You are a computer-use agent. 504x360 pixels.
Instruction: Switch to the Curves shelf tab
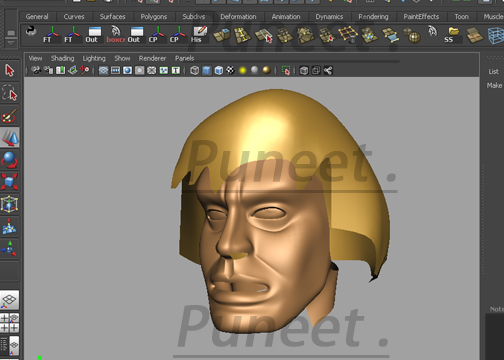(74, 17)
